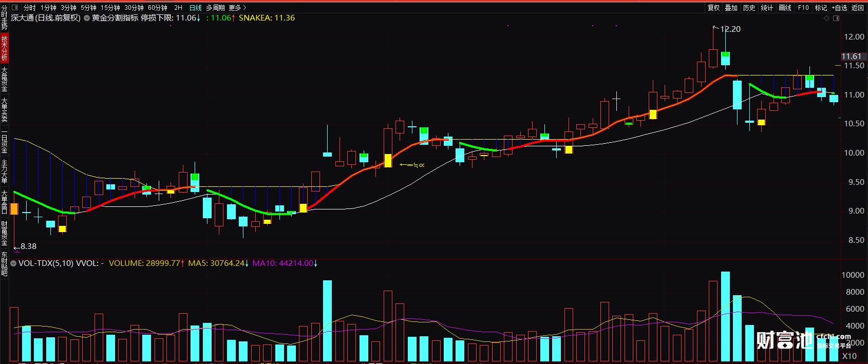The width and height of the screenshot is (868, 364).
Task: Select the 15分钟 period
Action: tap(110, 8)
